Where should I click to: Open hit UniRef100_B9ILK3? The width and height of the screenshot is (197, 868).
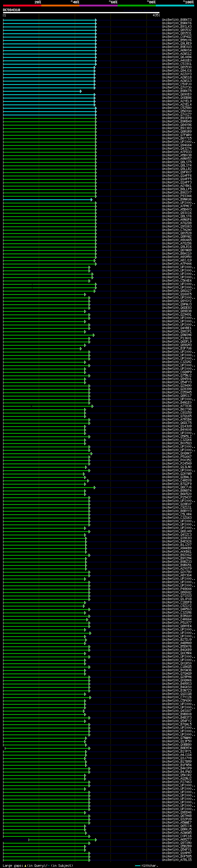coord(176,26)
